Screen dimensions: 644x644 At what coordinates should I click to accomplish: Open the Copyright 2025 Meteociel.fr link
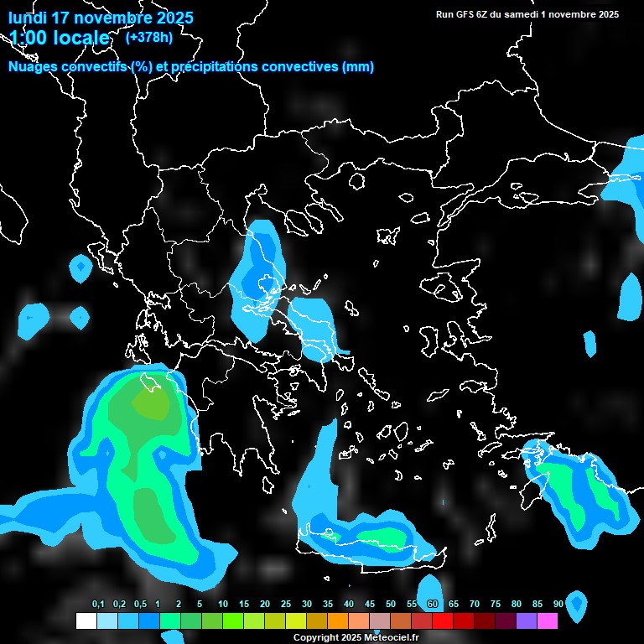[356, 638]
